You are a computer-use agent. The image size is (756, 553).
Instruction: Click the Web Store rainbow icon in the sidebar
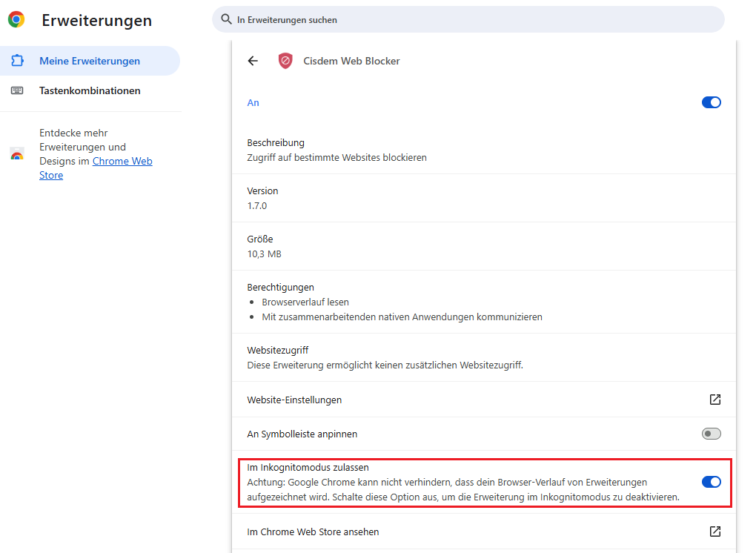point(17,154)
